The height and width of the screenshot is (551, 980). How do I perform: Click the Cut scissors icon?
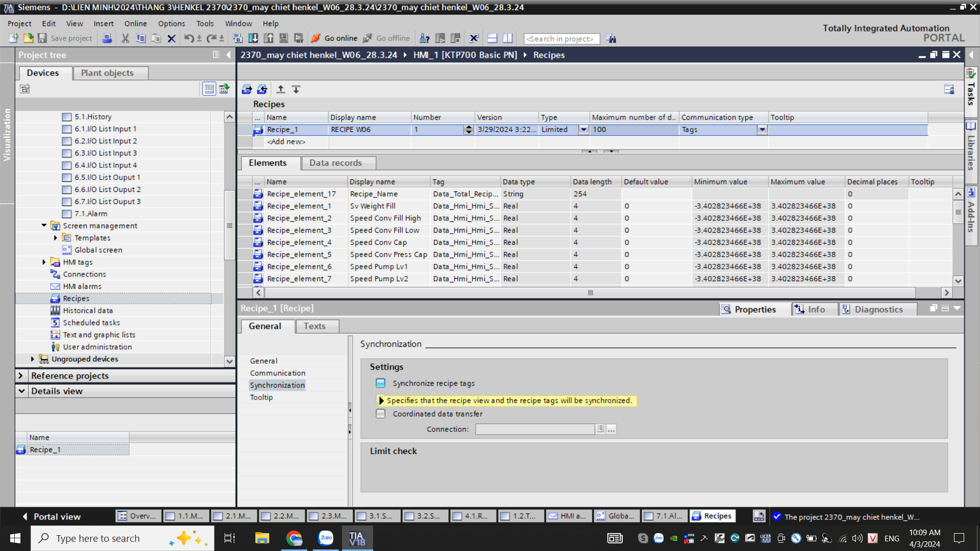[x=125, y=38]
